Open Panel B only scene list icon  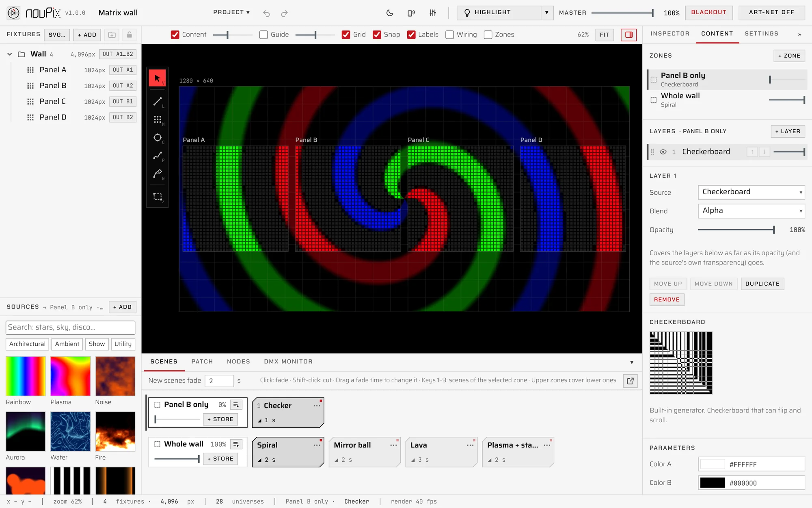(x=236, y=405)
